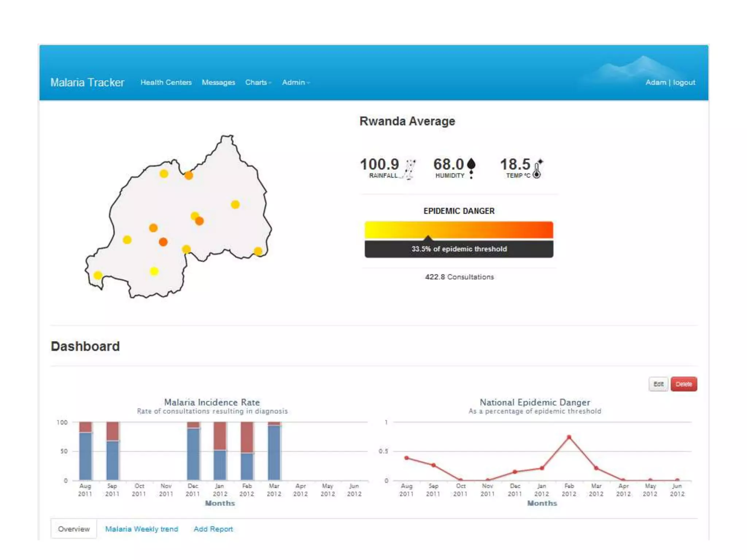Expand the Charts dropdown menu
747x560 pixels.
point(258,82)
